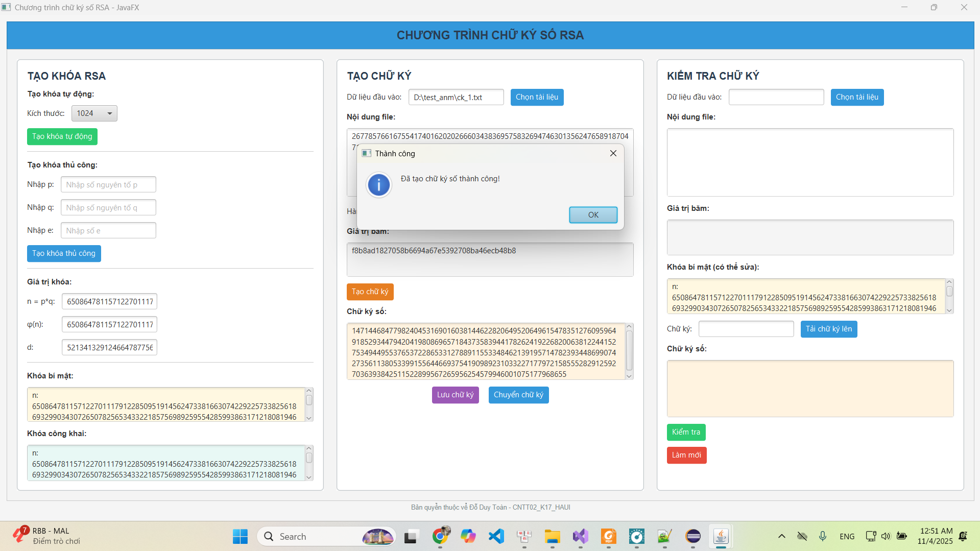Click the Nhập p prime number field

click(108, 185)
